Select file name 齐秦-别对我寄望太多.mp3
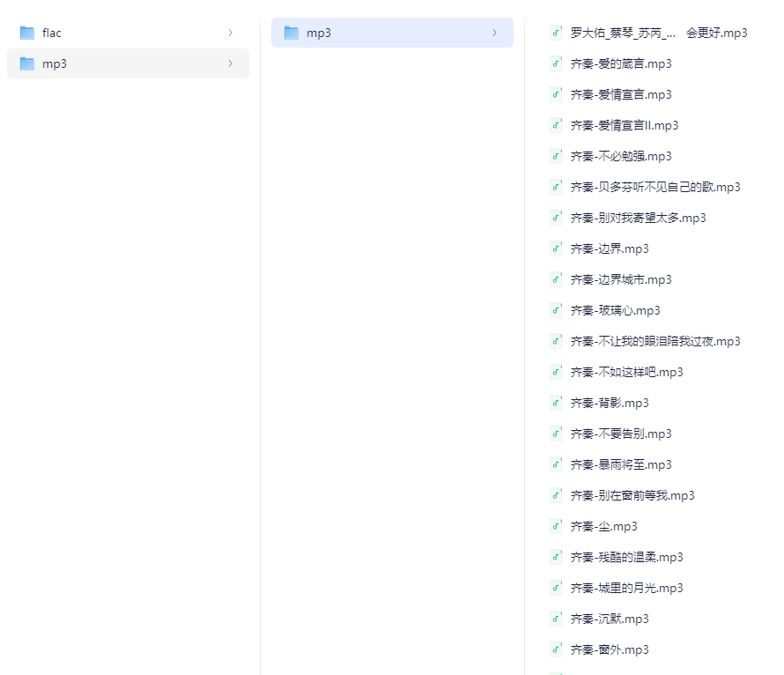The width and height of the screenshot is (784, 675). (638, 218)
